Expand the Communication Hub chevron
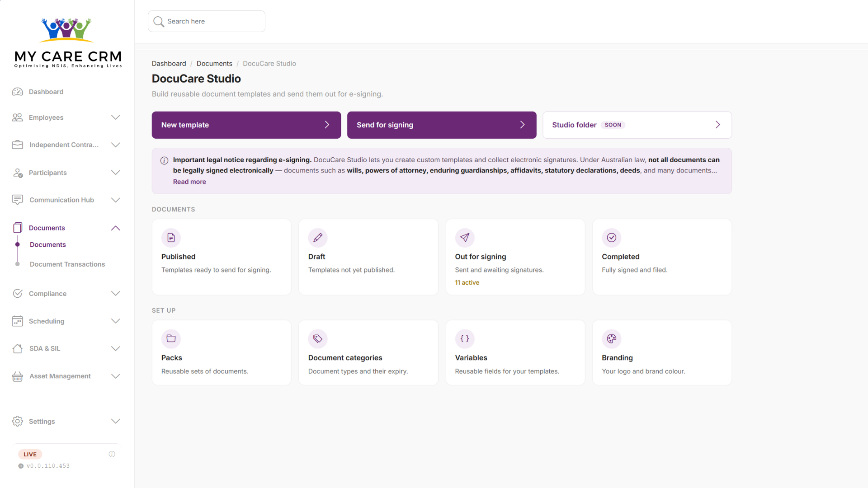The height and width of the screenshot is (488, 868). 116,200
